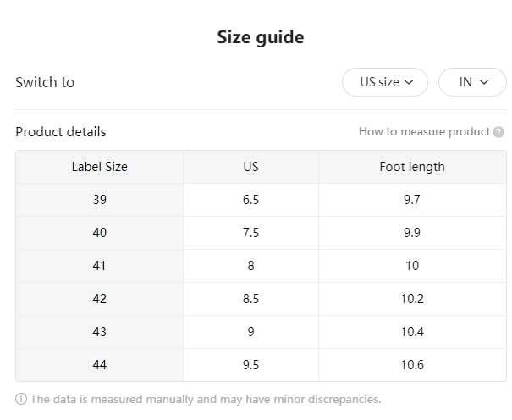
Task: Click the Product details label
Action: (x=61, y=131)
